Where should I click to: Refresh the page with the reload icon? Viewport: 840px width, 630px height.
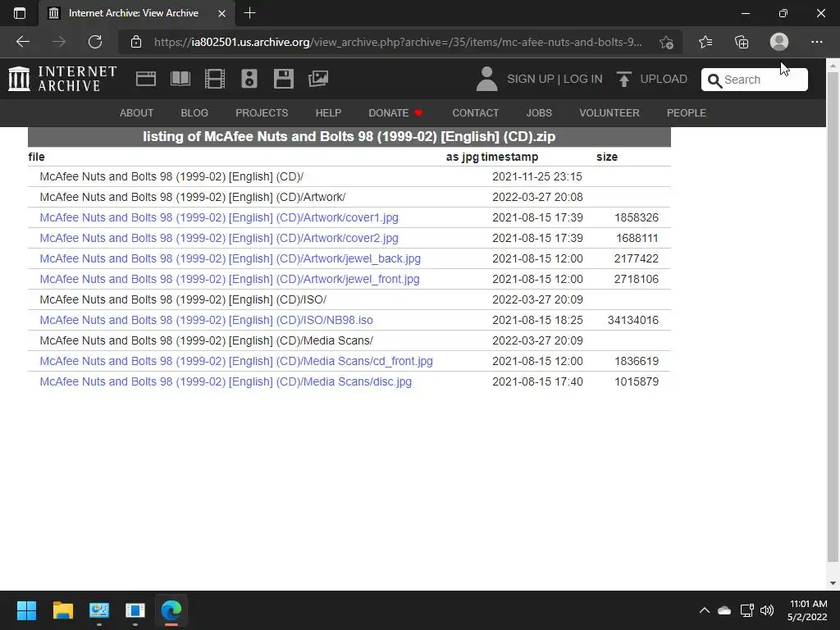(95, 42)
